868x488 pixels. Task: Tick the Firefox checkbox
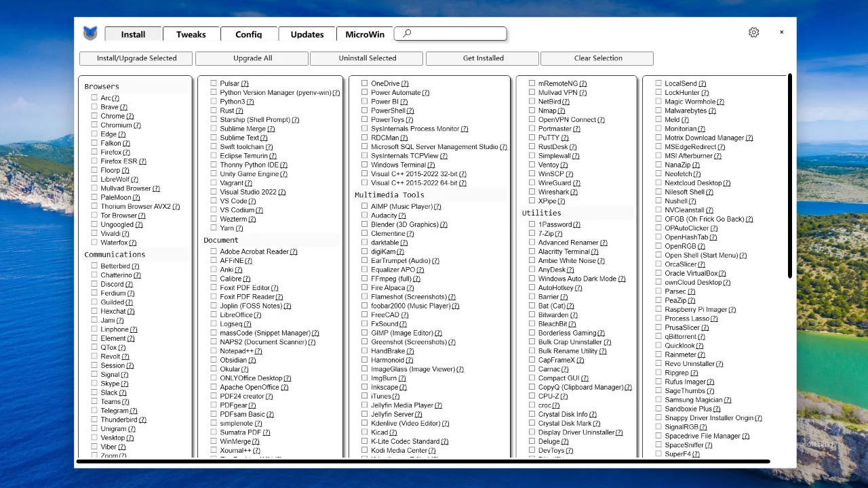pyautogui.click(x=95, y=152)
